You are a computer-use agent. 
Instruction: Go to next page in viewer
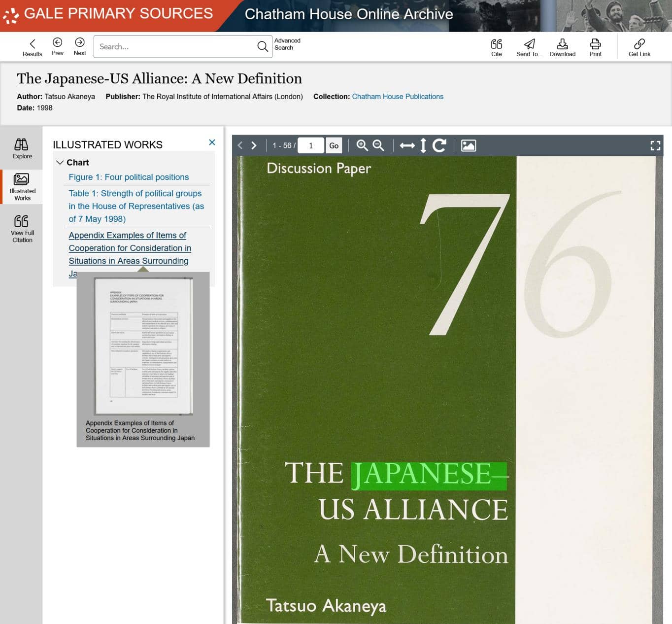click(x=254, y=145)
